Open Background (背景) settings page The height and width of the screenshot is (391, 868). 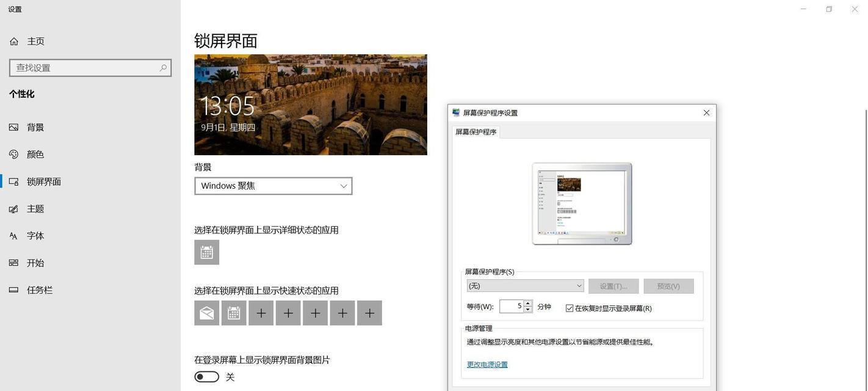point(90,128)
